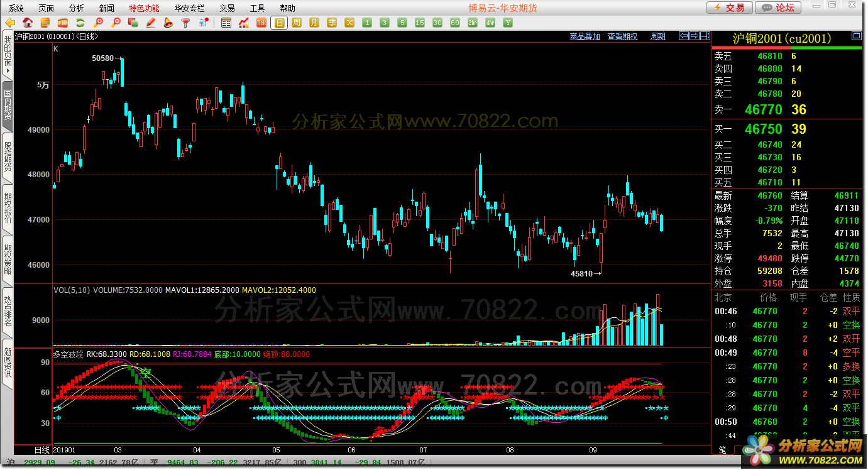Open the overlay windows icon
This screenshot has width=868, height=470.
133,23
